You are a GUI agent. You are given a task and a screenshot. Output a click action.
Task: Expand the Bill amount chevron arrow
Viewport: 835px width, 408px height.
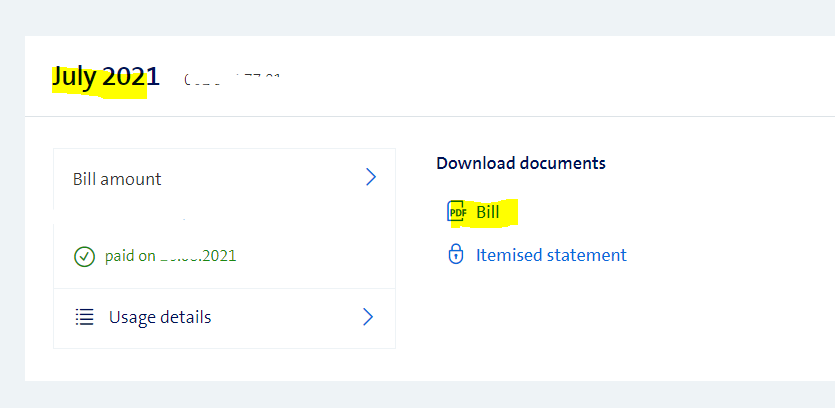pos(370,178)
